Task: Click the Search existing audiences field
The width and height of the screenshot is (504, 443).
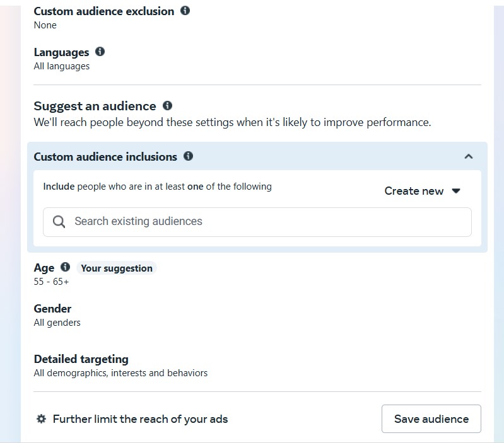Action: pyautogui.click(x=265, y=222)
